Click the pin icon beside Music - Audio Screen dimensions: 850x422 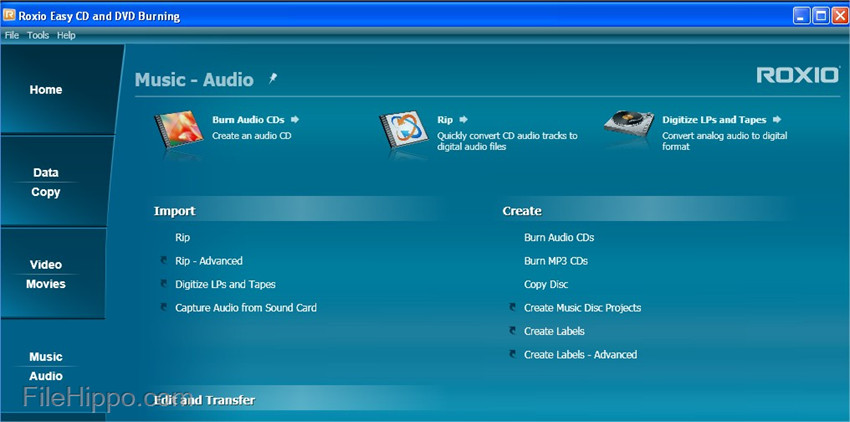tap(273, 78)
